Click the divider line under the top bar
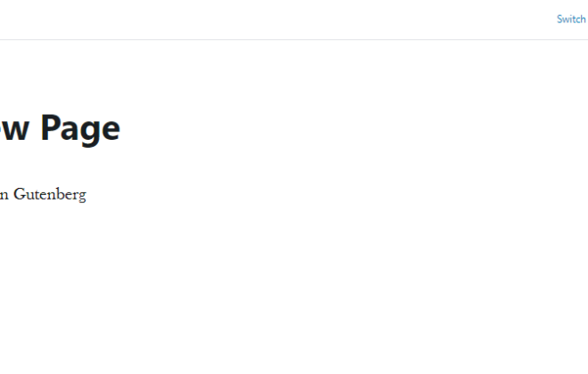Viewport: 588px width, 374px height. click(294, 39)
